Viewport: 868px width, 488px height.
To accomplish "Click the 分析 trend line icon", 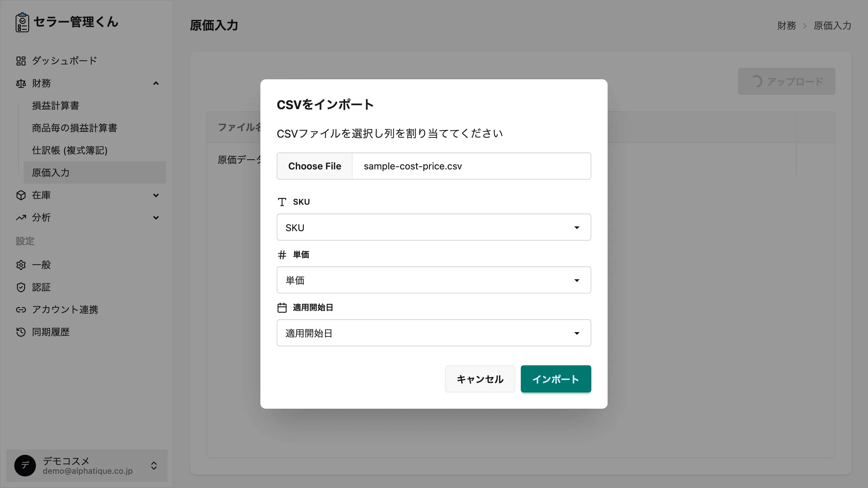I will coord(21,218).
